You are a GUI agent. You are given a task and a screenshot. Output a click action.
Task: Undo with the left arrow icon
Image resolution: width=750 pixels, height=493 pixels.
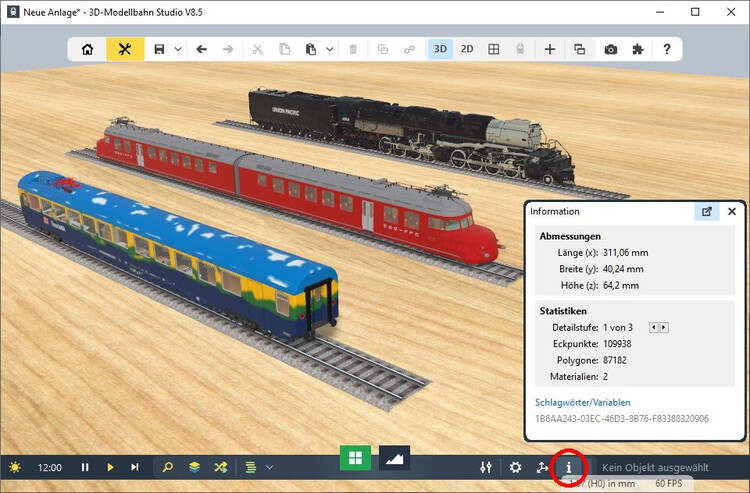pos(202,49)
